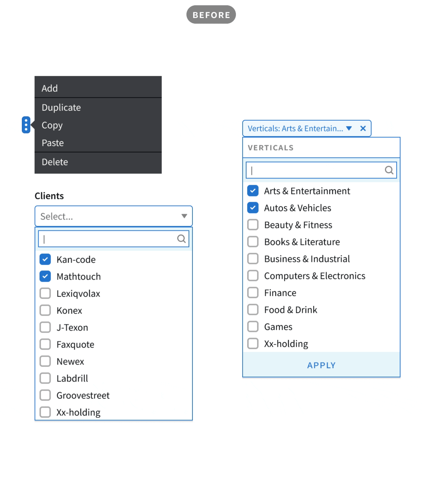Click the search icon in Verticals search box
This screenshot has height=504, width=422.
[389, 170]
